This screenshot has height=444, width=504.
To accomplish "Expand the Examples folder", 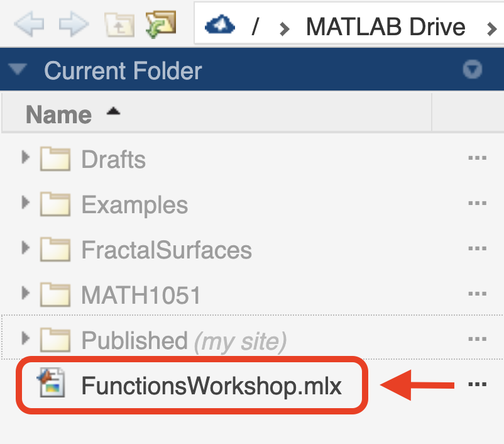I will (25, 203).
